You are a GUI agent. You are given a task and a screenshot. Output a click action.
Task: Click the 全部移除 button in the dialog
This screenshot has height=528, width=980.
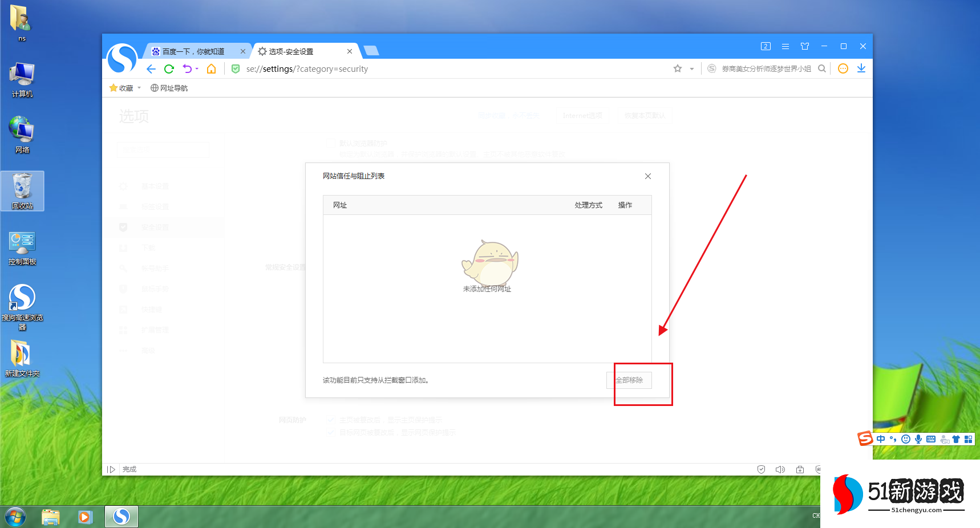tap(629, 380)
